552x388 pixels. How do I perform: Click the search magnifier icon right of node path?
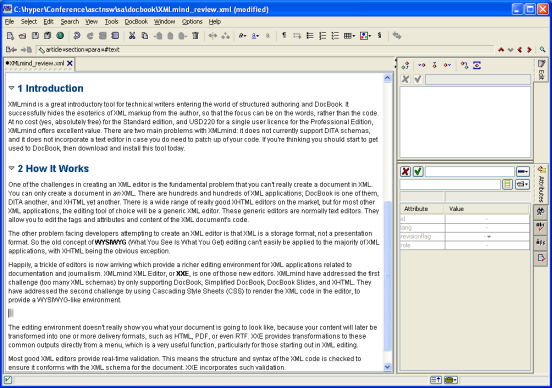tap(542, 50)
